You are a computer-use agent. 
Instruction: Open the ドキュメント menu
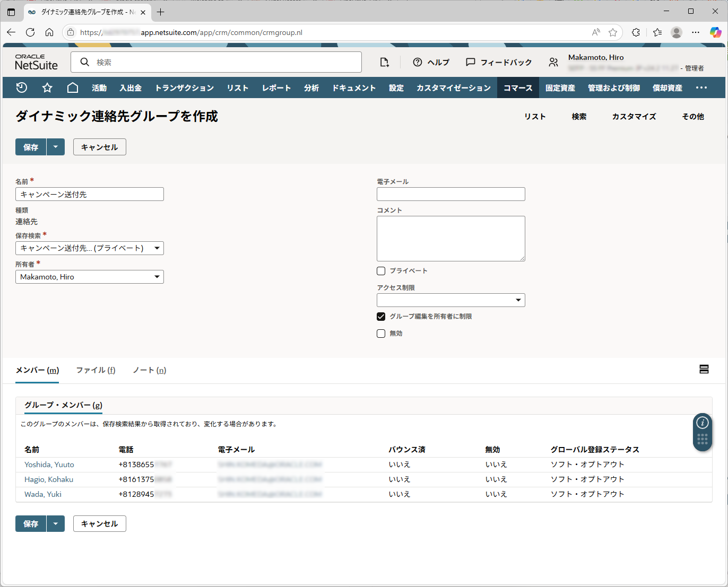[x=354, y=87]
